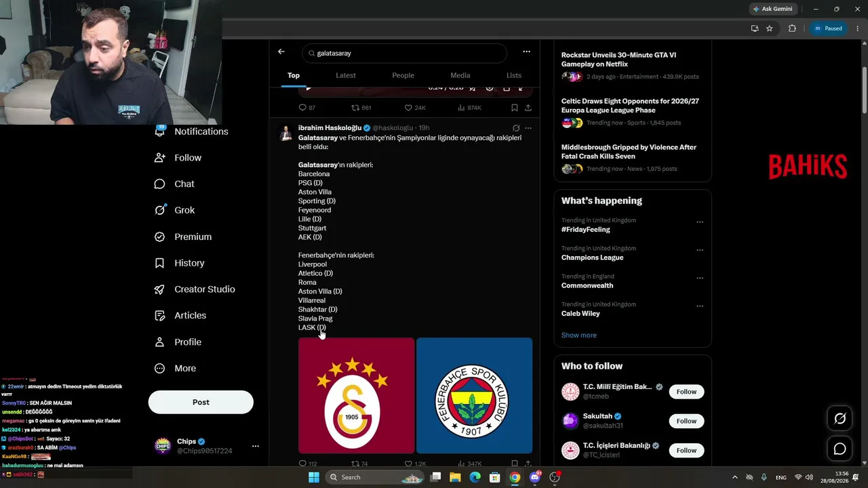This screenshot has width=868, height=488.
Task: Open Creator Studio
Action: [195, 289]
